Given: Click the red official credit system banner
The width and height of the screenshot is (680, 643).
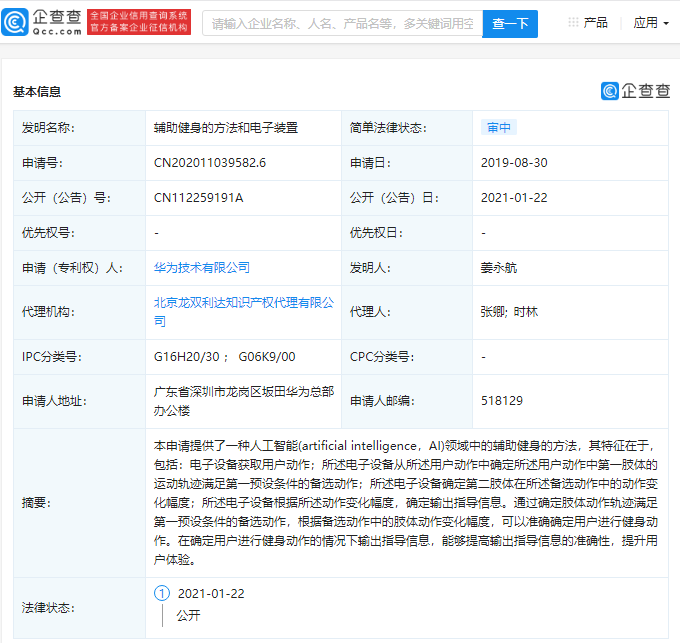Looking at the screenshot, I should pos(138,22).
